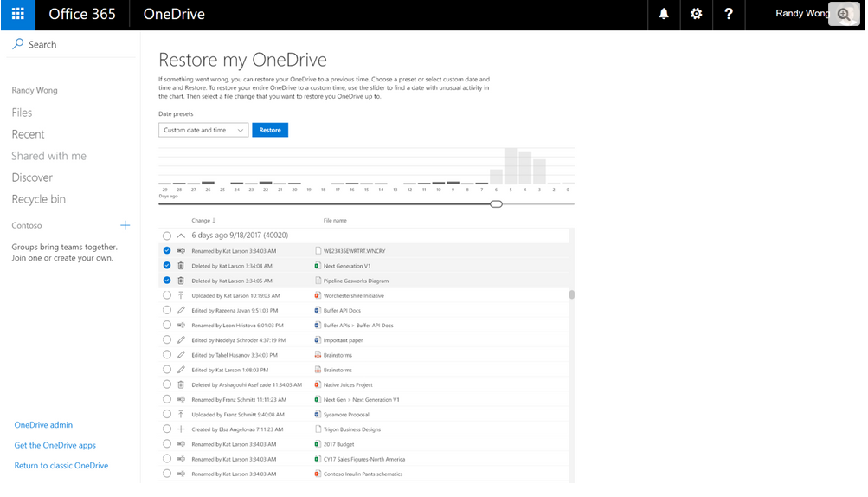Click the plus icon next to Contoso
This screenshot has width=868, height=497.
click(125, 225)
